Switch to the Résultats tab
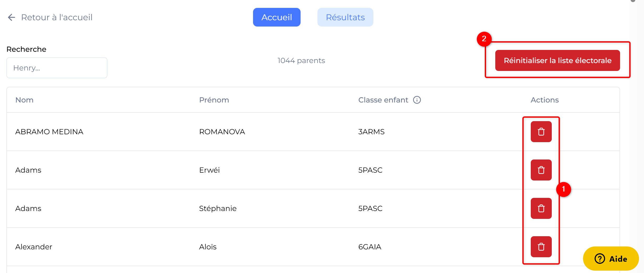 coord(345,17)
